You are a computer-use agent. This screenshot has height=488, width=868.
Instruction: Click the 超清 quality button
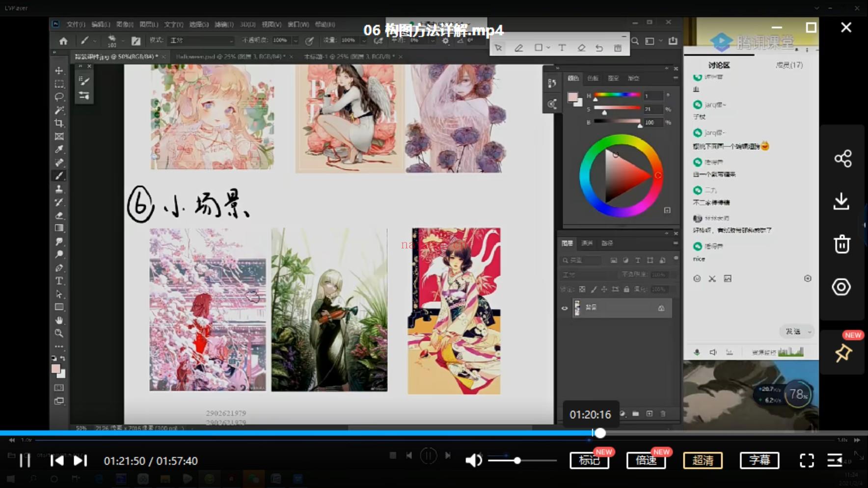point(703,460)
